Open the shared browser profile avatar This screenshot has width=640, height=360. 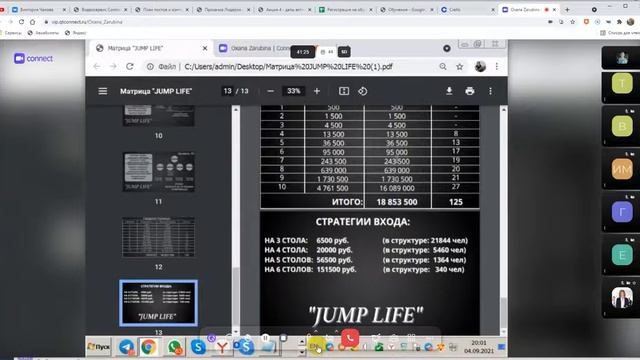pyautogui.click(x=480, y=66)
